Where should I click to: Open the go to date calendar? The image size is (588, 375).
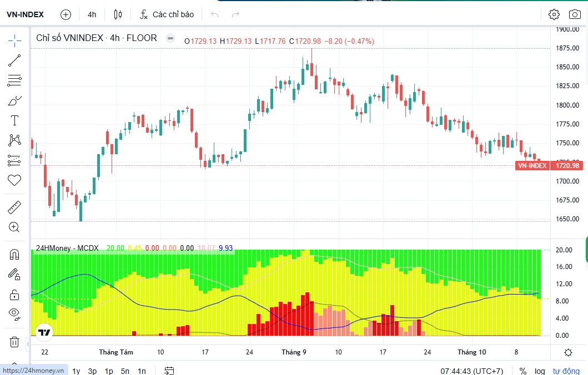click(x=169, y=371)
